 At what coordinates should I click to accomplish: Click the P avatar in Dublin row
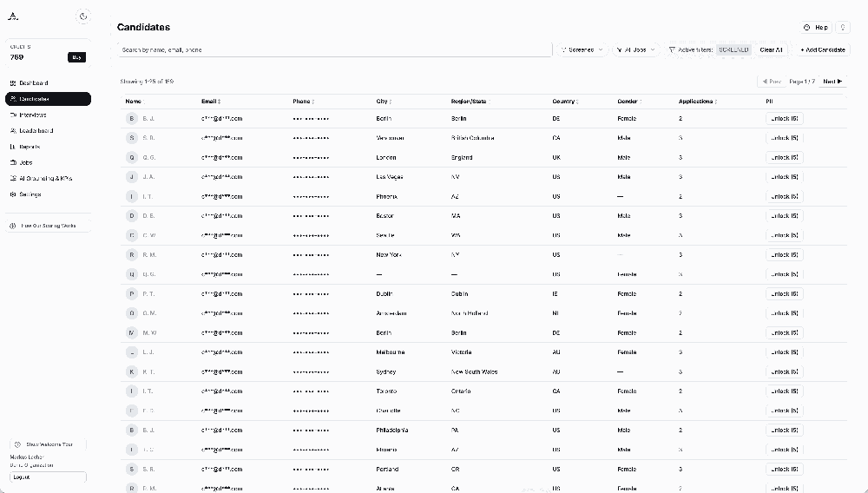coord(131,294)
